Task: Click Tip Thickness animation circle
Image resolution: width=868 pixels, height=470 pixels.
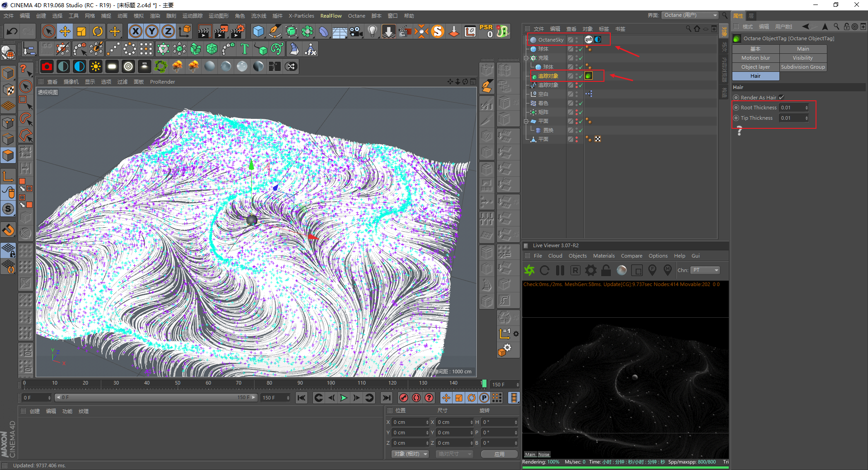Action: [x=736, y=118]
